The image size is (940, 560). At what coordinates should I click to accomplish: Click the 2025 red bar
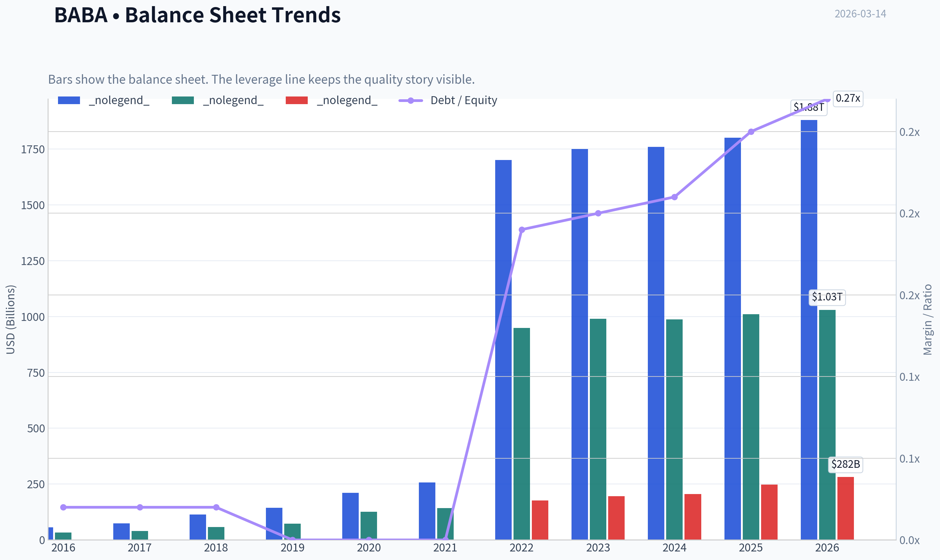tap(769, 512)
